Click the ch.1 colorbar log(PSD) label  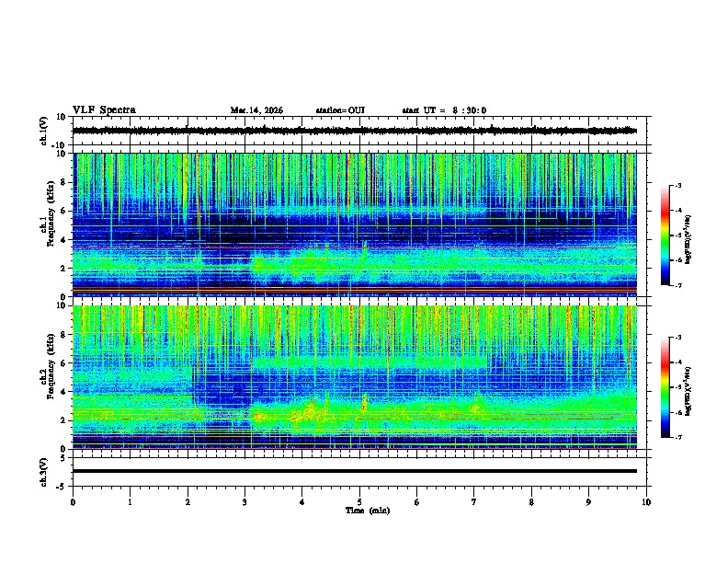[x=688, y=239]
